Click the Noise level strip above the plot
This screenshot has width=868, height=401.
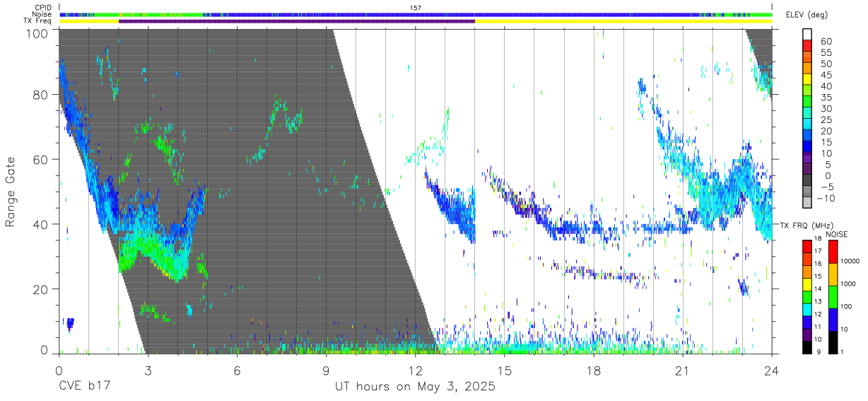(416, 14)
